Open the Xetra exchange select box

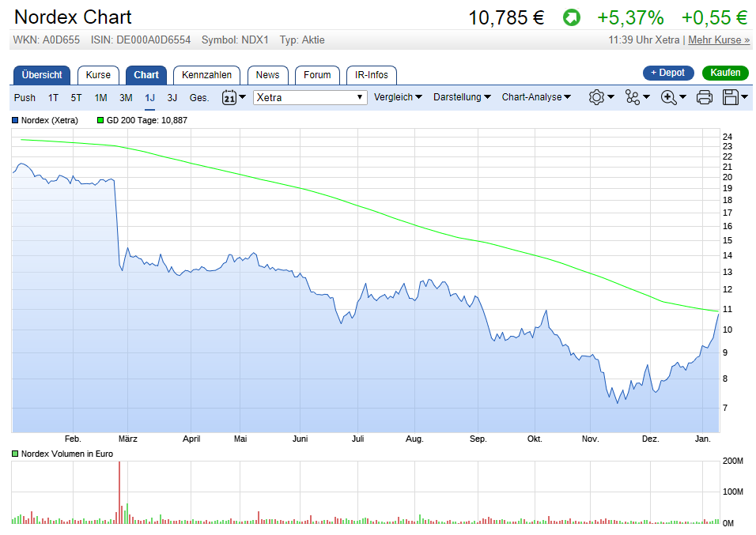pyautogui.click(x=310, y=97)
